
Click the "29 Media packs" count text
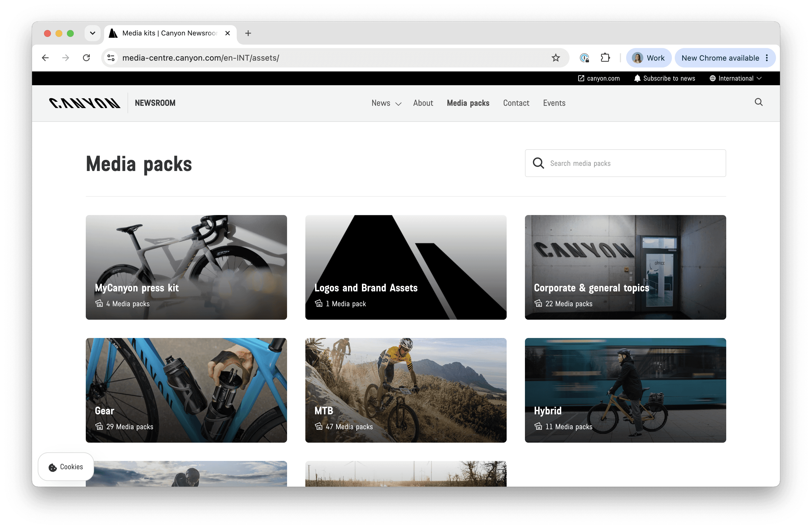tap(130, 427)
